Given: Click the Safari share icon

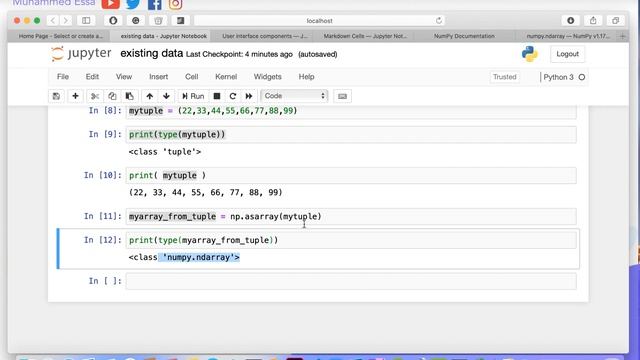Looking at the screenshot, I should click(x=593, y=20).
